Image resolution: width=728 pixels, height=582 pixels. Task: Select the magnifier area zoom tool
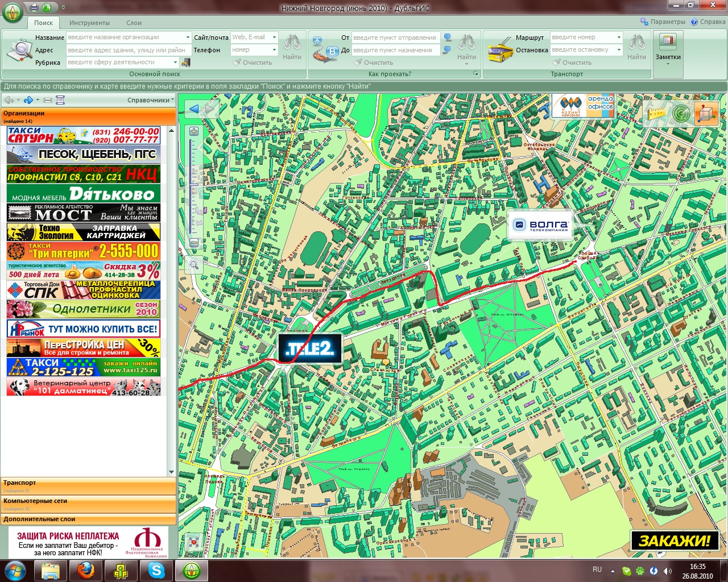click(194, 265)
